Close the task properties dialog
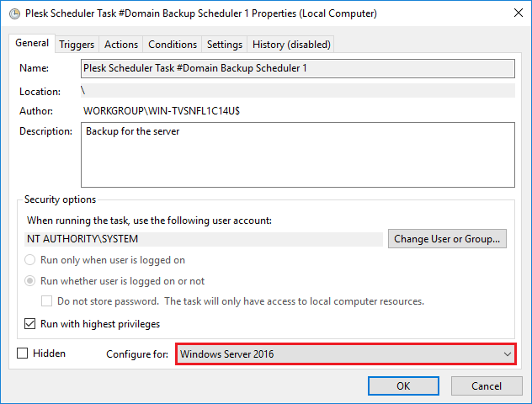The width and height of the screenshot is (532, 404). [512, 13]
